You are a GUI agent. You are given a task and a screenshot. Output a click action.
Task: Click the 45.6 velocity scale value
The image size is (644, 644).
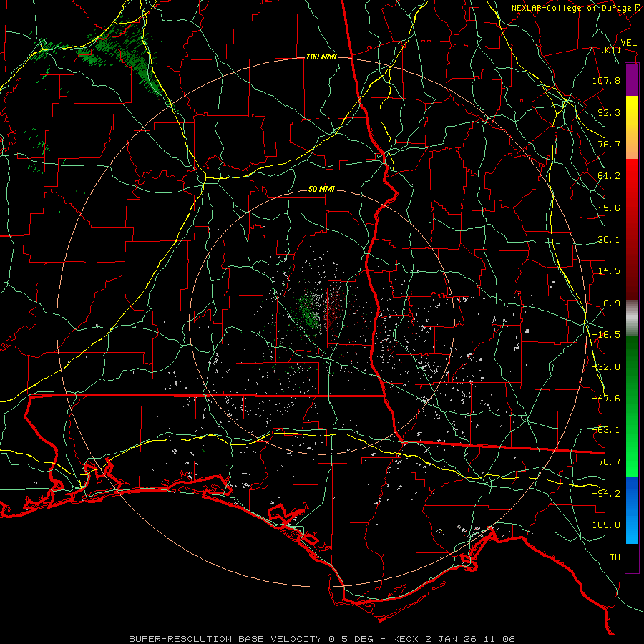(609, 208)
